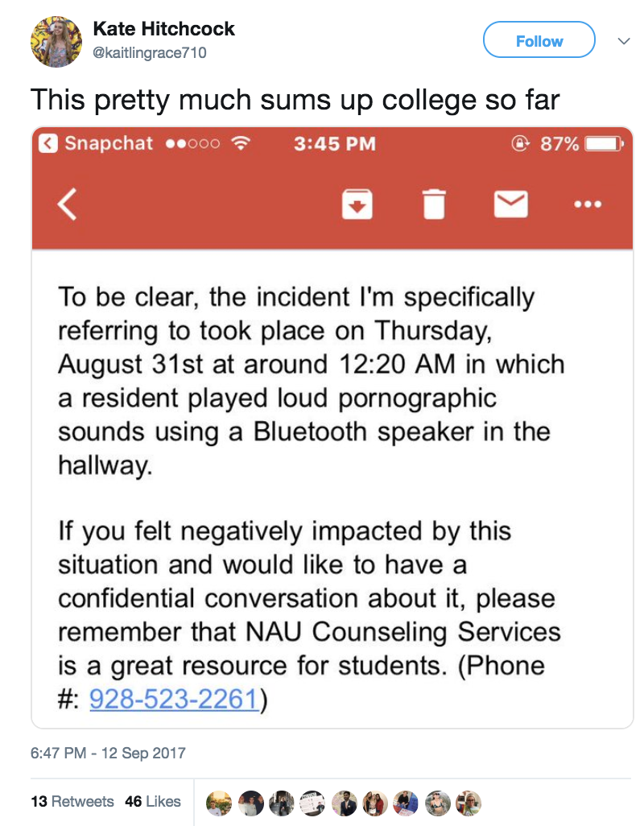This screenshot has height=826, width=644.
Task: Tap the back arrow in the email header
Action: click(68, 204)
